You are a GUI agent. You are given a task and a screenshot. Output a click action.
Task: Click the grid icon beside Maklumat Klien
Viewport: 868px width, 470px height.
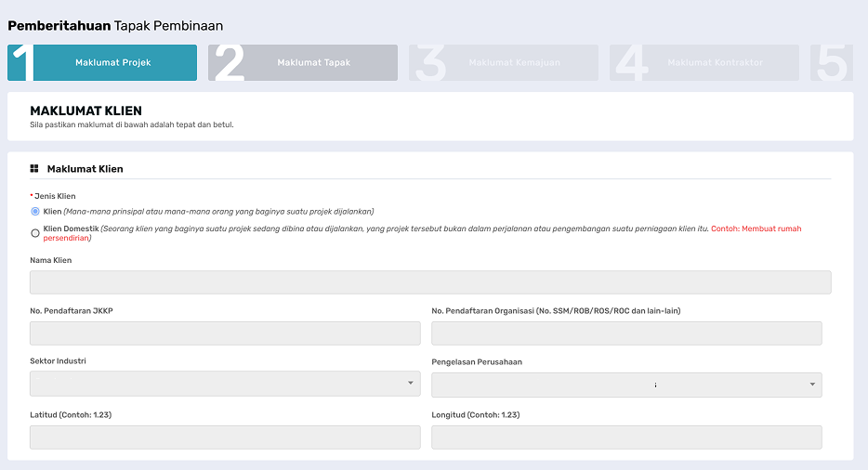tap(34, 168)
